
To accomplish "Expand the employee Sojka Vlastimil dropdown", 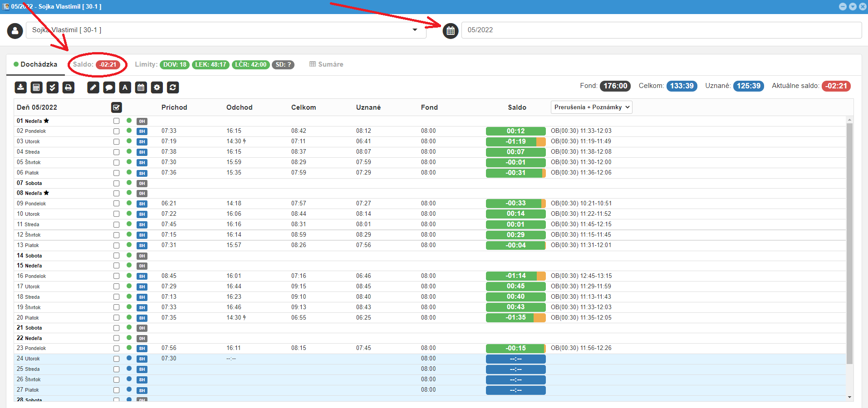I will click(414, 30).
